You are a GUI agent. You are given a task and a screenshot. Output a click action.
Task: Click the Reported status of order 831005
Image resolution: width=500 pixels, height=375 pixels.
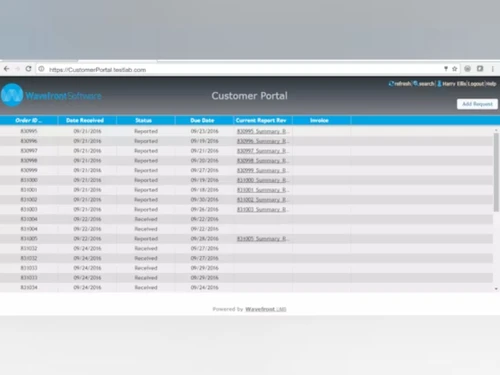[x=146, y=239]
